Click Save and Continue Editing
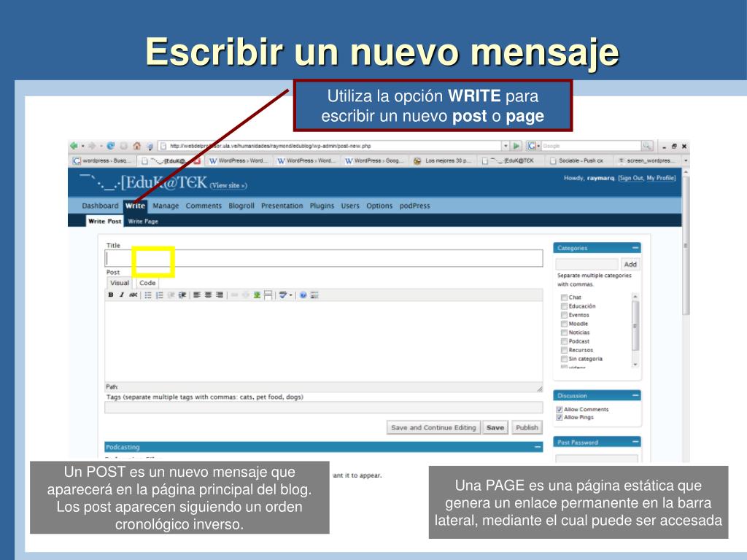Viewport: 747px width, 560px height. 433,427
